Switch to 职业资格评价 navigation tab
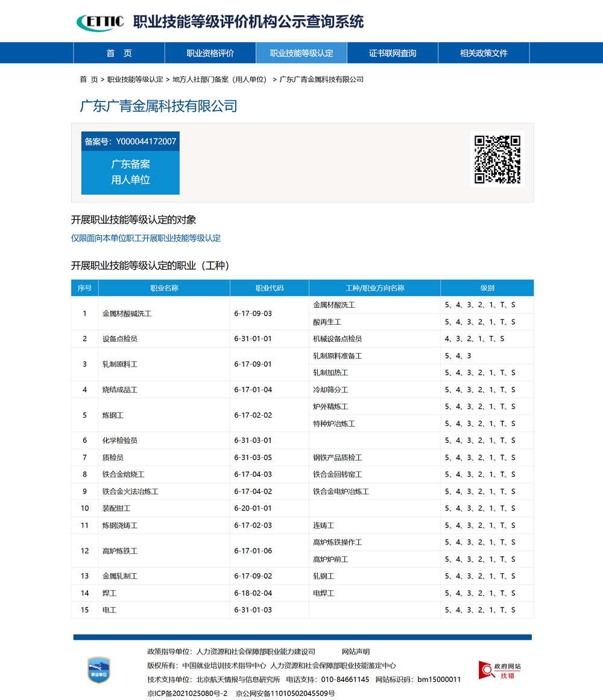The image size is (603, 700). 210,53
